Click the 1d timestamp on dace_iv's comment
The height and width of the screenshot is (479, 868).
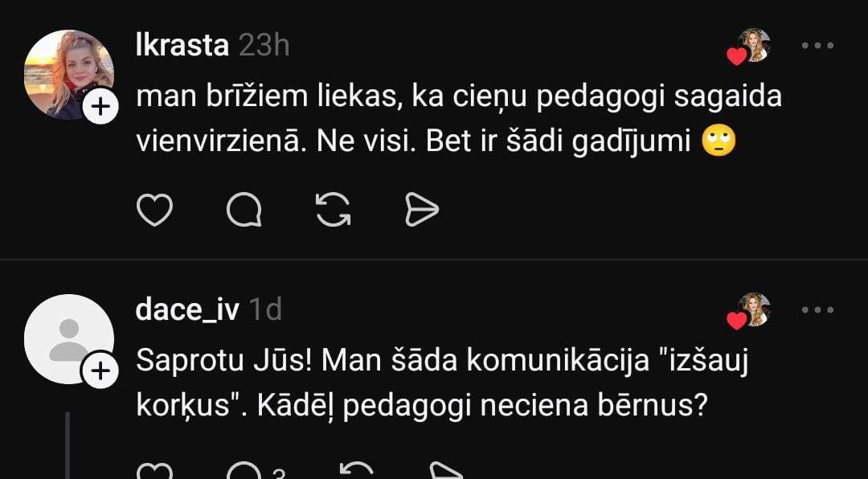click(265, 310)
